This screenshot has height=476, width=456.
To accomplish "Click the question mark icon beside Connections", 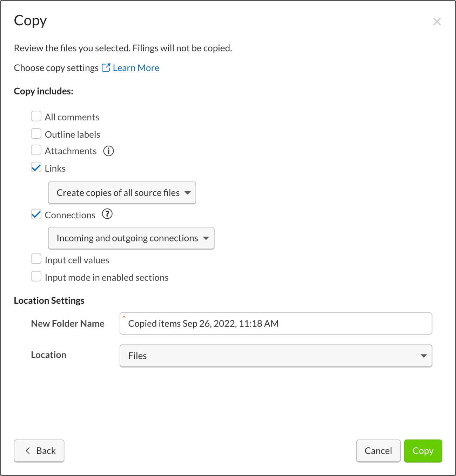I will [107, 214].
